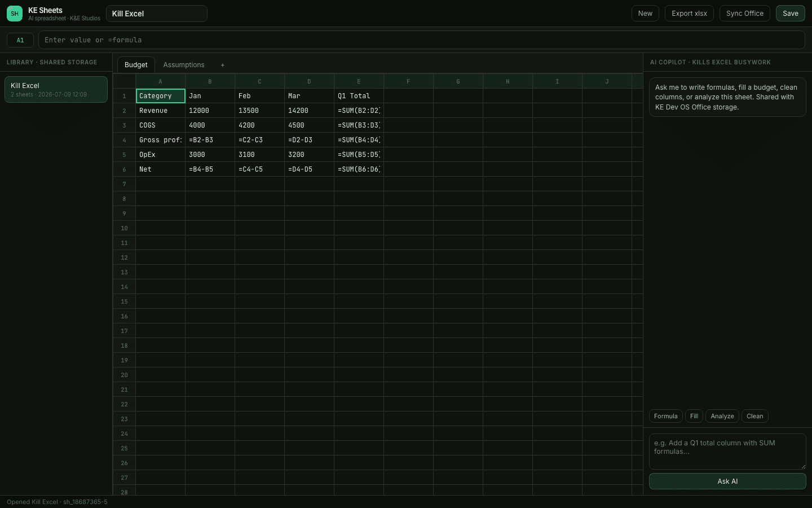Image resolution: width=812 pixels, height=508 pixels.
Task: Choose the Clean quick prompt chip
Action: 754,416
